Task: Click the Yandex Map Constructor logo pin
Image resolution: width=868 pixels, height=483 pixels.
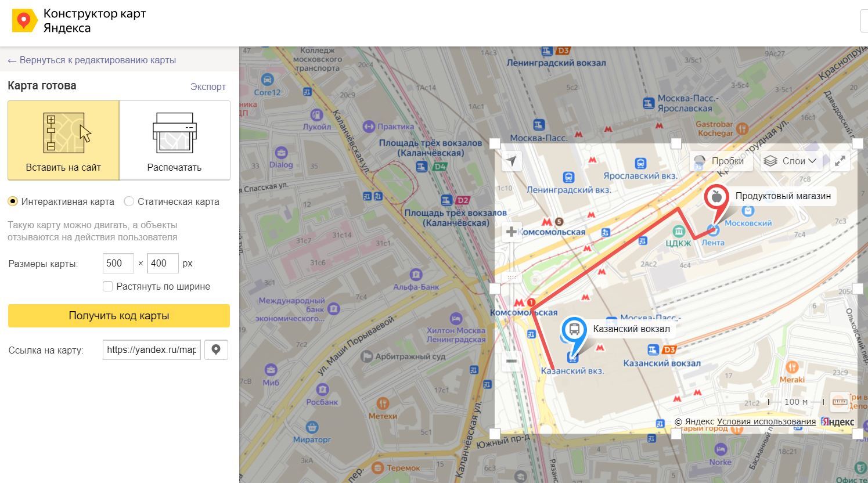Action: point(24,21)
